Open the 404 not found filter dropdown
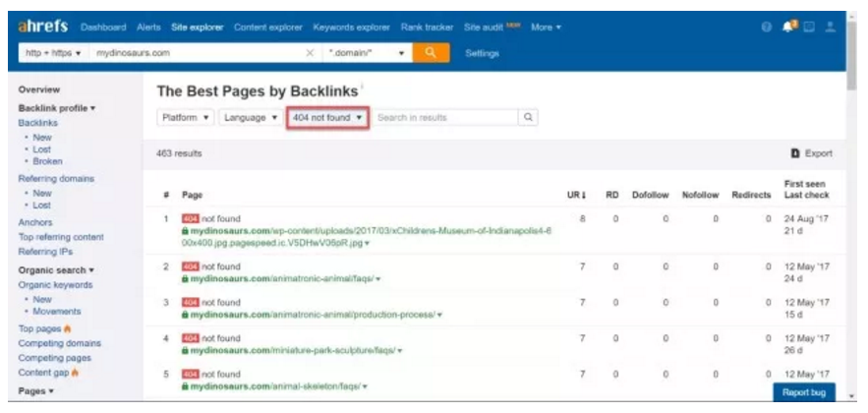 (x=327, y=117)
